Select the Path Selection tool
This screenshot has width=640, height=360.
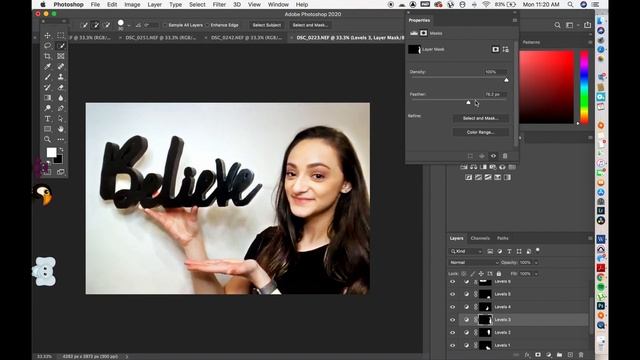(x=60, y=119)
